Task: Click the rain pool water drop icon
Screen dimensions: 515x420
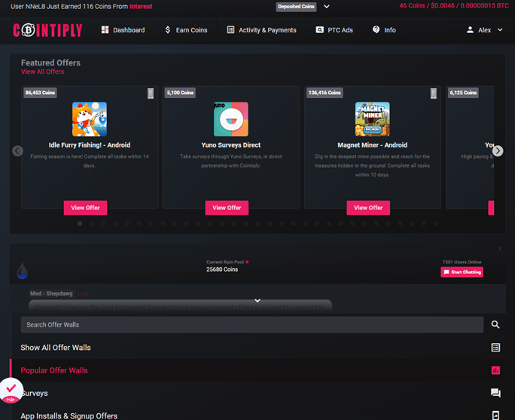Action: (23, 270)
